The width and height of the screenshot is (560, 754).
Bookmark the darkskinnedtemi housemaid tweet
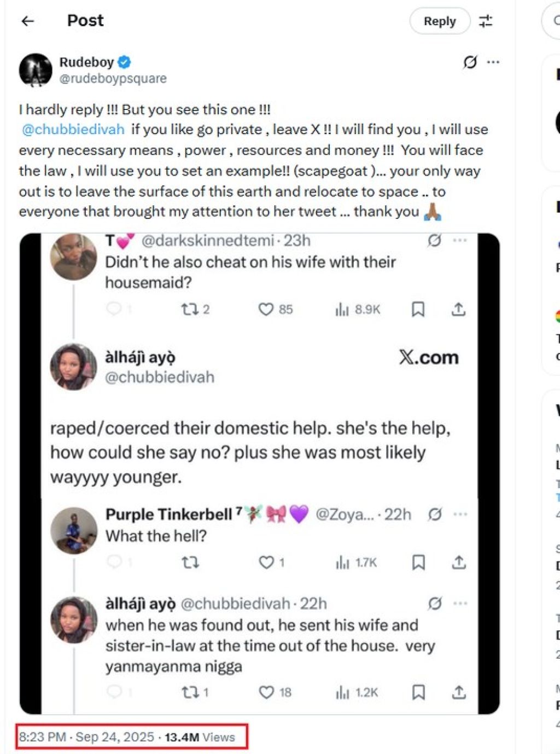pos(418,310)
